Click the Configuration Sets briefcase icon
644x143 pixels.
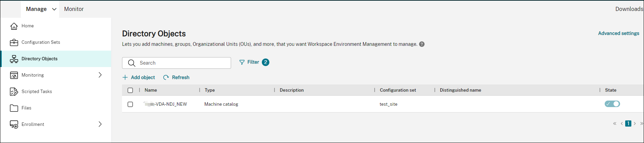(14, 42)
